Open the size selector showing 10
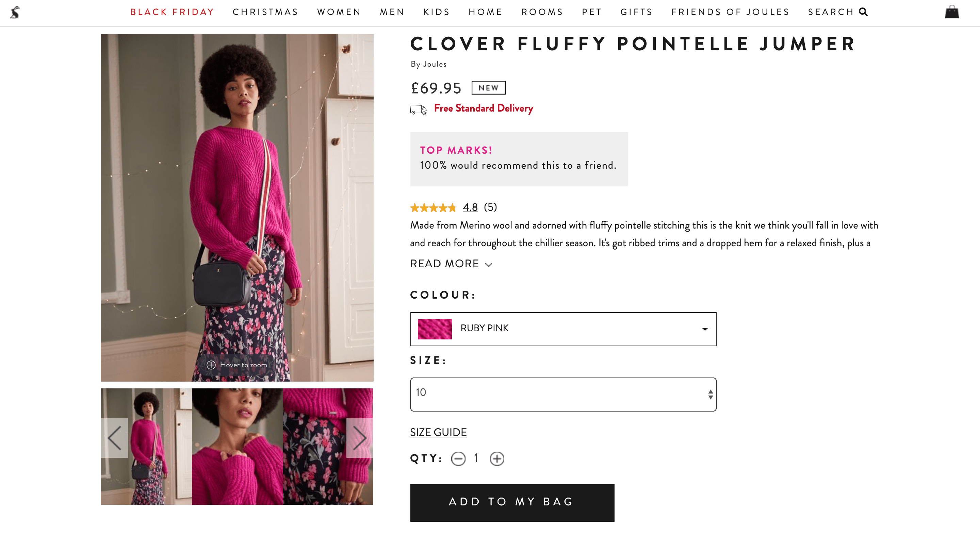Screen dimensions: 980x536 563,394
